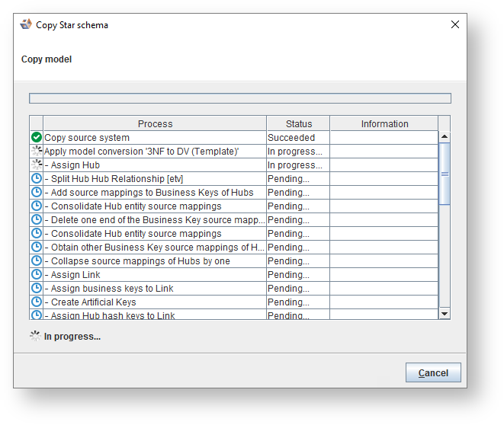Click the Status column header
Image resolution: width=504 pixels, height=425 pixels.
click(x=298, y=124)
